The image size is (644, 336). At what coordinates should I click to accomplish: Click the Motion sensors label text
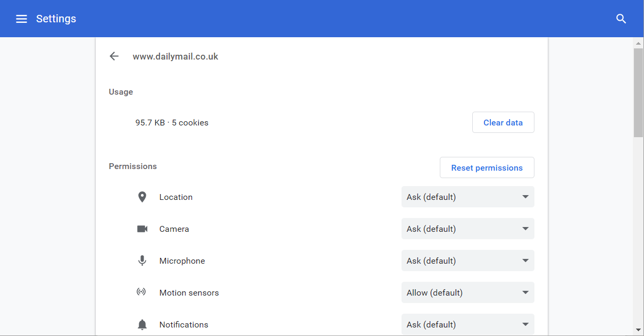[x=189, y=293]
